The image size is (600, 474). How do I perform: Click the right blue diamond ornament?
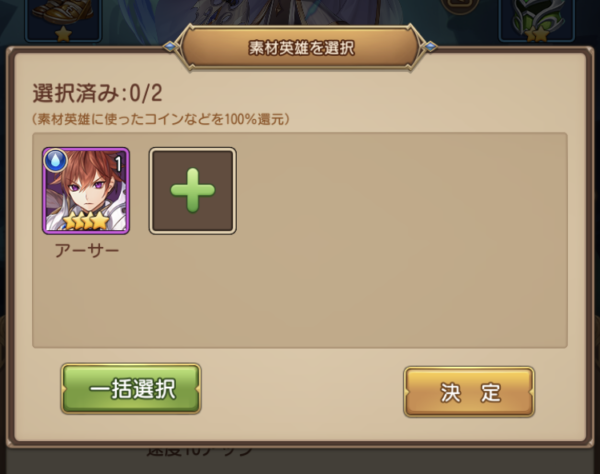tap(431, 47)
